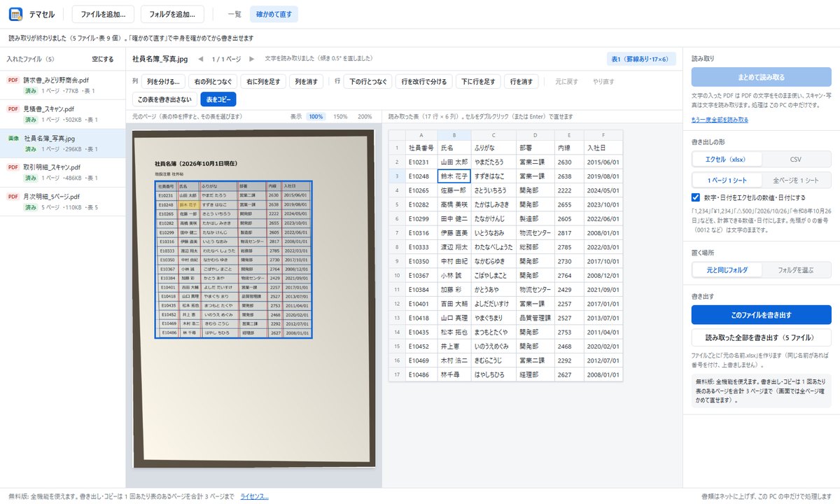Screen dimensions: 840x504
Task: Click the テマセル app logo icon
Action: pyautogui.click(x=16, y=14)
